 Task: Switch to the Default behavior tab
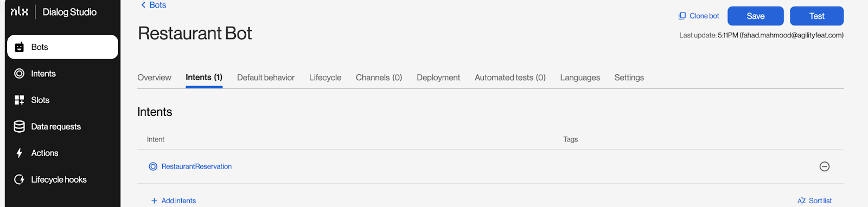pyautogui.click(x=266, y=77)
